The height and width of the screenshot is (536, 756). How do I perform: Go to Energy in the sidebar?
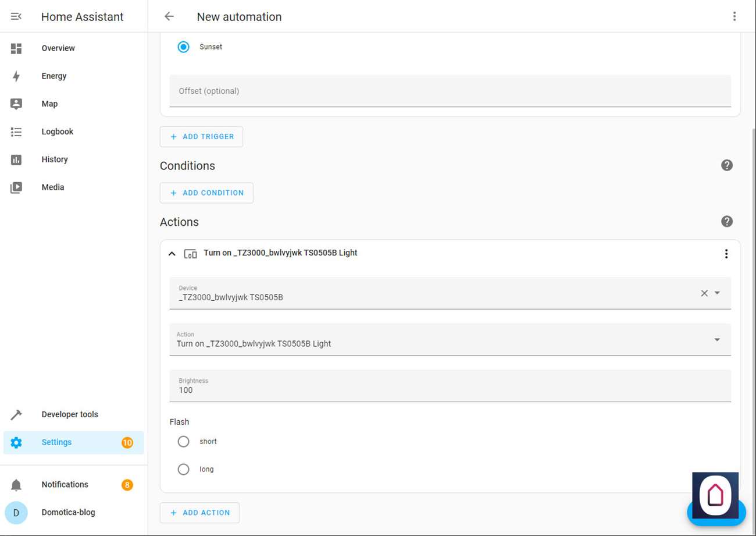click(54, 76)
